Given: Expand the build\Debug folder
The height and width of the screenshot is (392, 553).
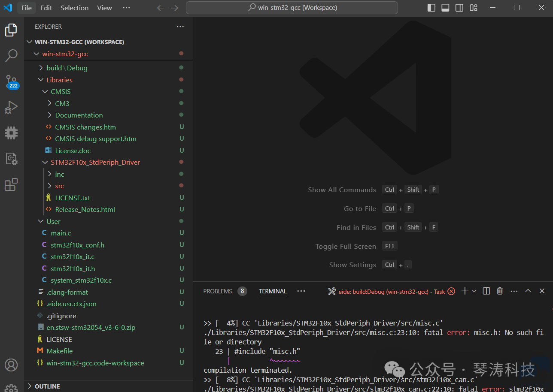Looking at the screenshot, I should [108, 68].
